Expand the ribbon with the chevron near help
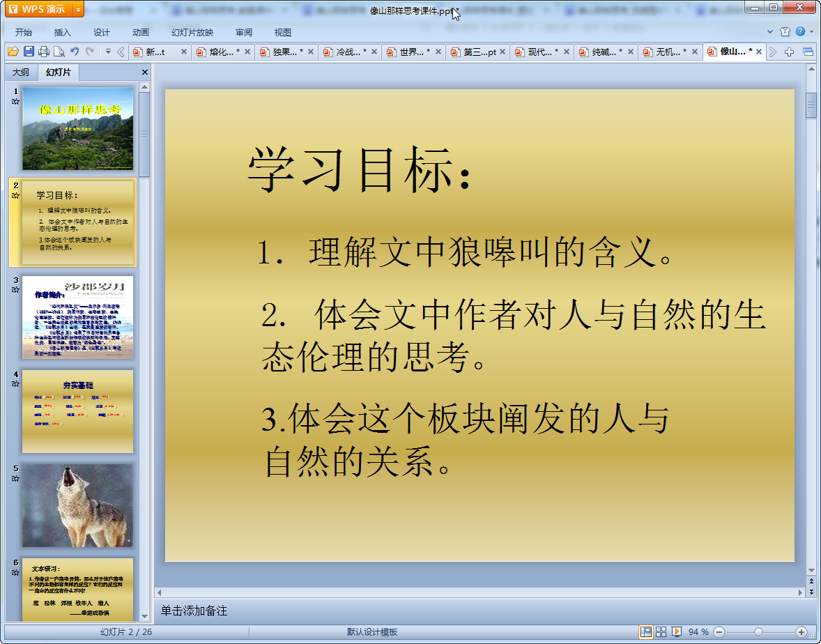821x644 pixels. (x=770, y=32)
